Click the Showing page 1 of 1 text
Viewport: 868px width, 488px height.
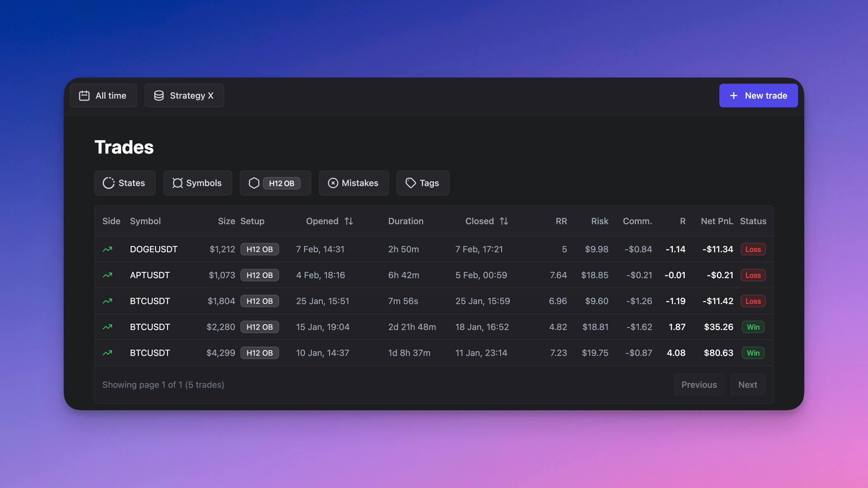click(163, 385)
